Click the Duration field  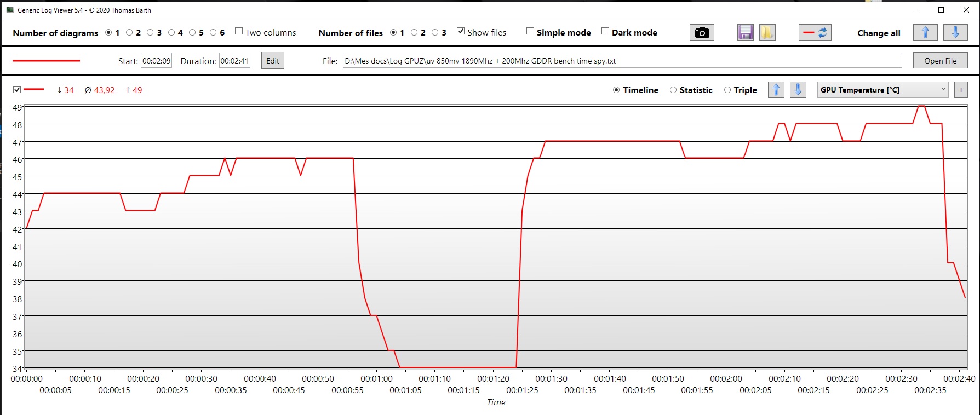(234, 61)
